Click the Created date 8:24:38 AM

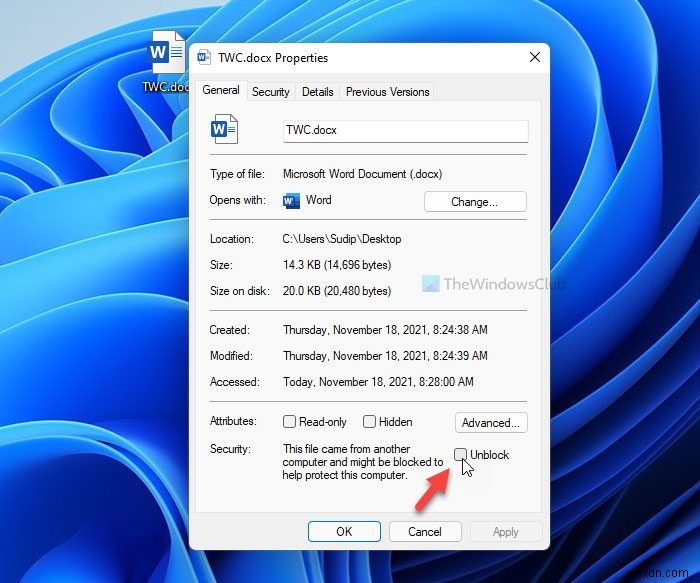tap(385, 330)
